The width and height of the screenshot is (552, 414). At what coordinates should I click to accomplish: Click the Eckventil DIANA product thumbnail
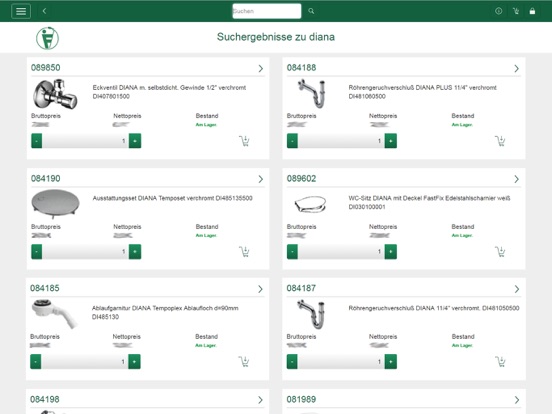point(55,94)
